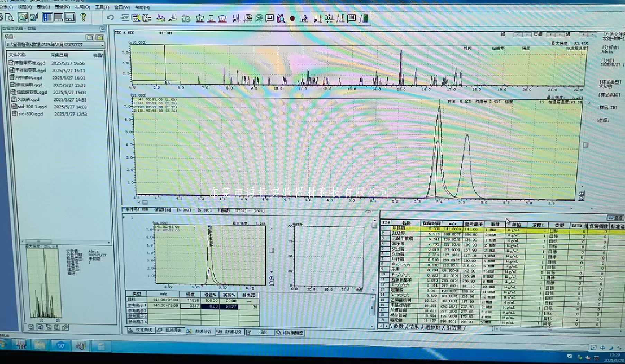Click the 查看 button above compound table

tap(615, 217)
